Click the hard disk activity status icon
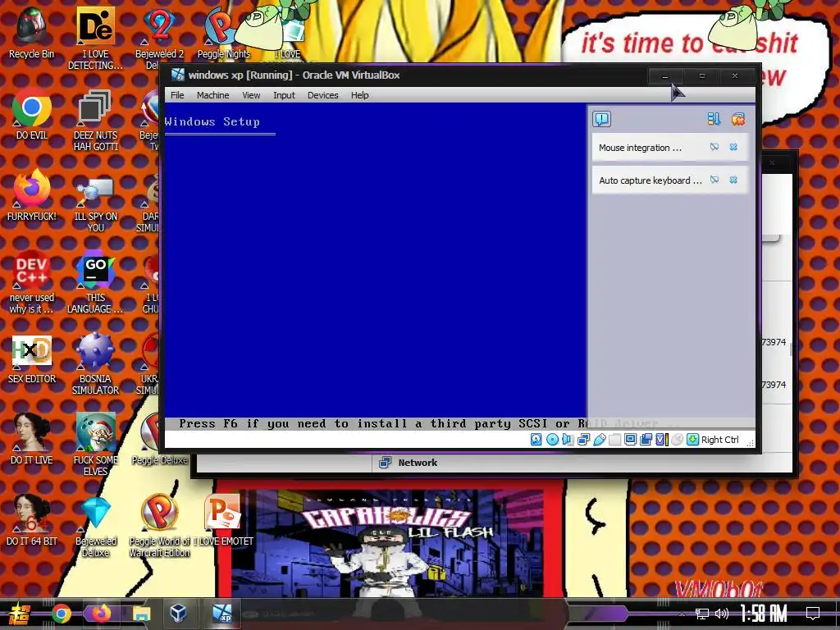 click(536, 440)
